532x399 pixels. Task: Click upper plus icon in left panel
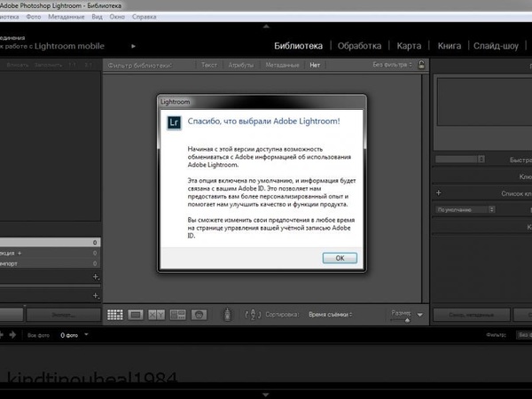coord(96,277)
